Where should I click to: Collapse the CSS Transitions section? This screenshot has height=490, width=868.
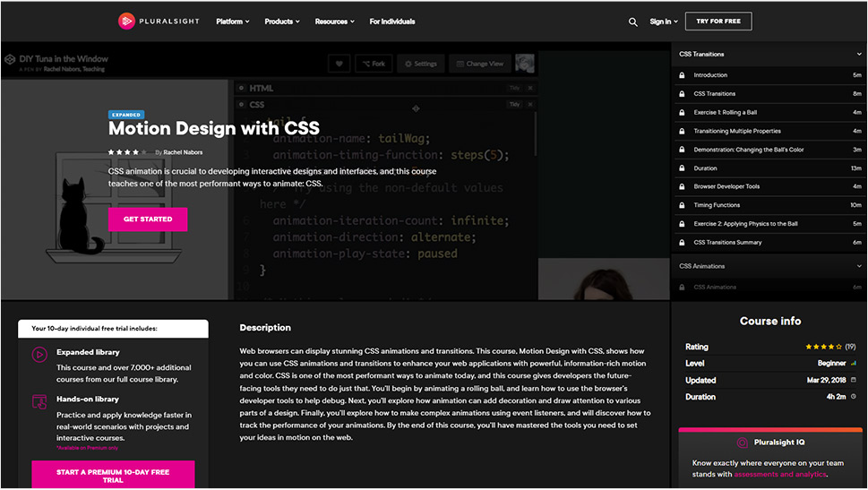pos(858,55)
